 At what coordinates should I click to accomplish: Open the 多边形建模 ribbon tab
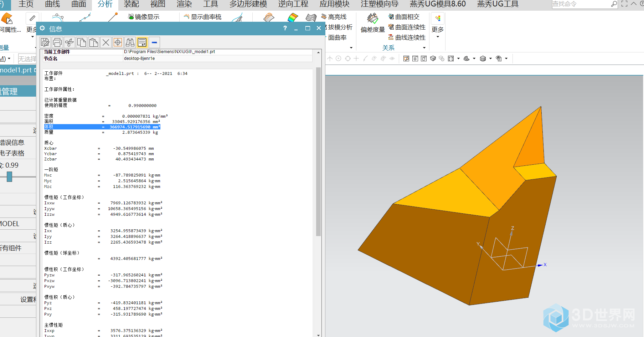(x=248, y=4)
